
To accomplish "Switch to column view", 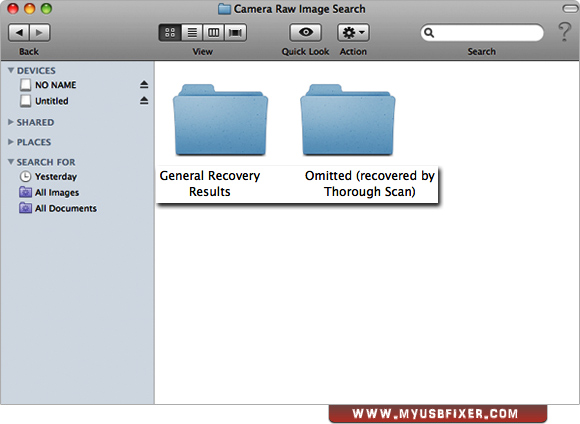I will click(x=213, y=33).
